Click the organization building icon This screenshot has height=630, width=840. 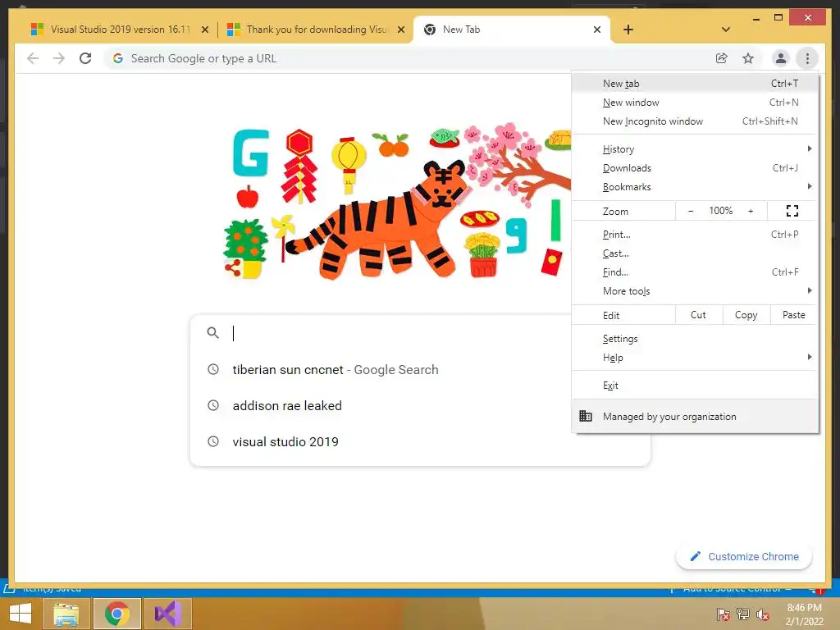tap(586, 416)
